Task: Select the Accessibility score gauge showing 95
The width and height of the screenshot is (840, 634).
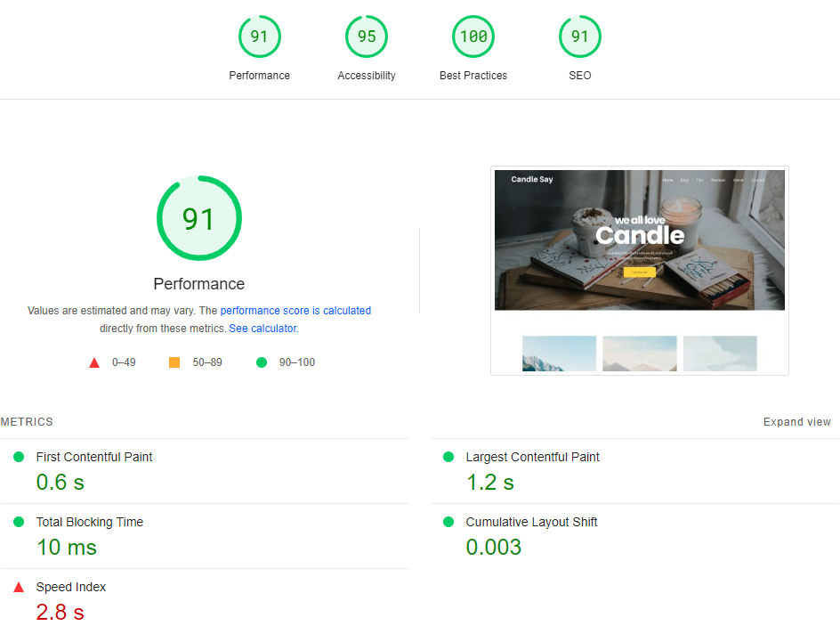Action: [x=366, y=37]
